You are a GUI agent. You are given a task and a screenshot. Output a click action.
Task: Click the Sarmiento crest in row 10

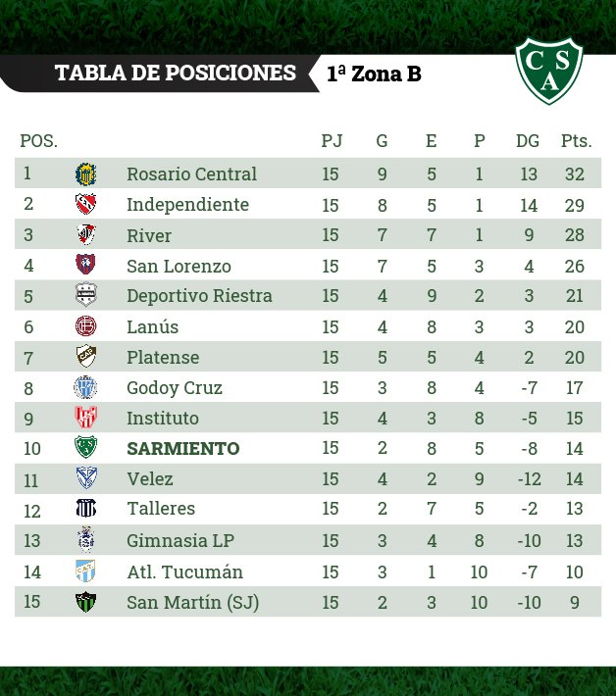pos(85,447)
